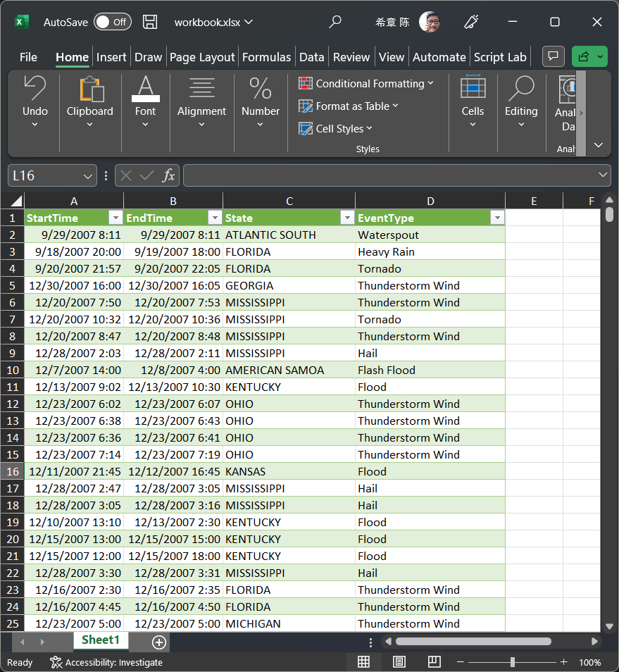
Task: Click the Sheet1 sheet tab
Action: [101, 640]
